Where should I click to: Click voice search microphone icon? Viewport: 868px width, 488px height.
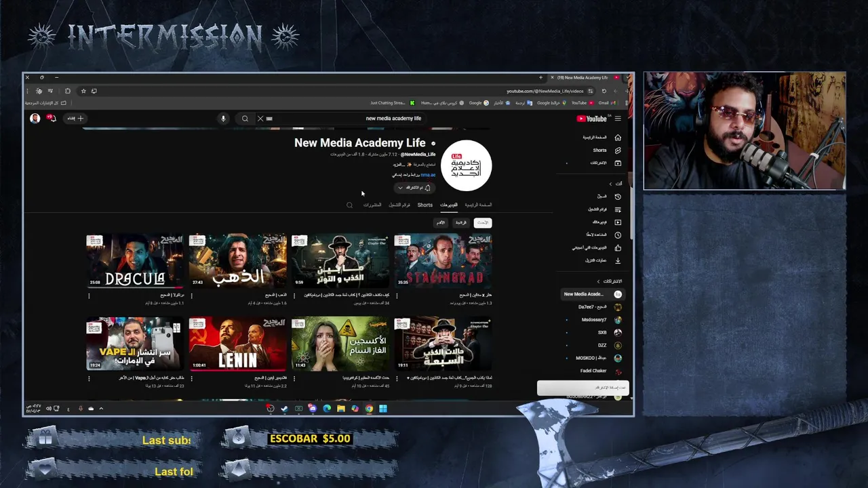pos(223,119)
